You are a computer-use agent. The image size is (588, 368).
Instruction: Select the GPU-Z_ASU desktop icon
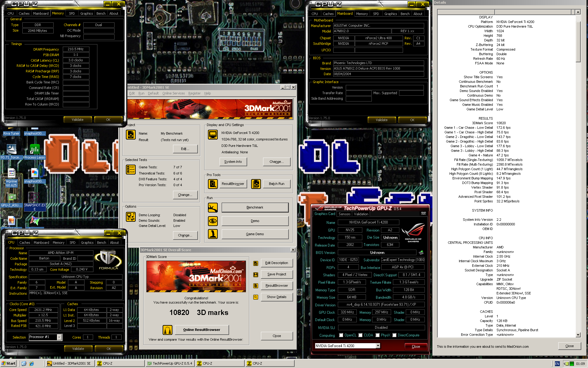11,200
